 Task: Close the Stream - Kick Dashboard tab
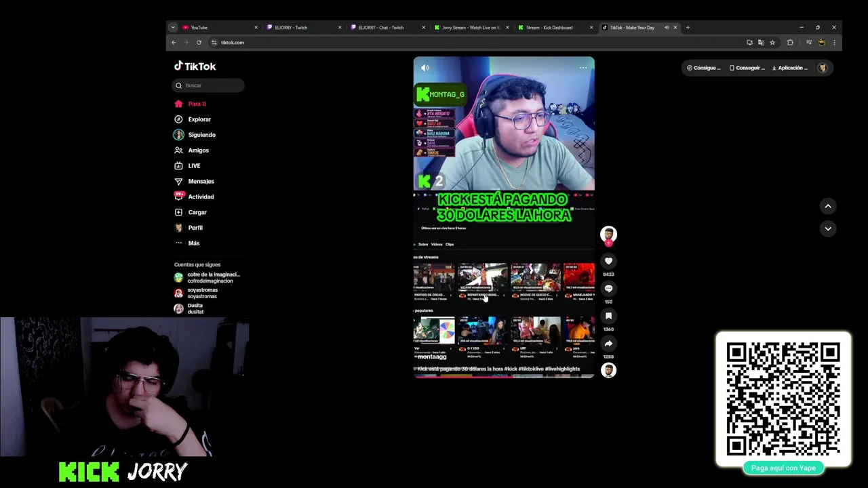[x=591, y=28]
